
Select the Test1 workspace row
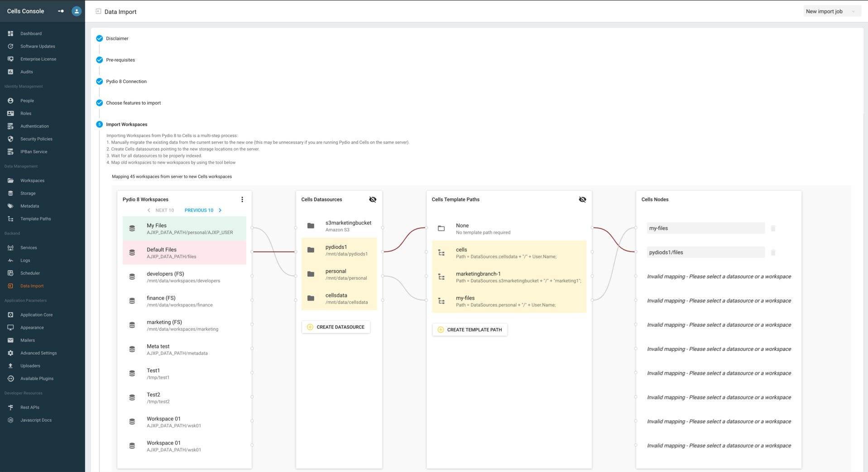184,373
